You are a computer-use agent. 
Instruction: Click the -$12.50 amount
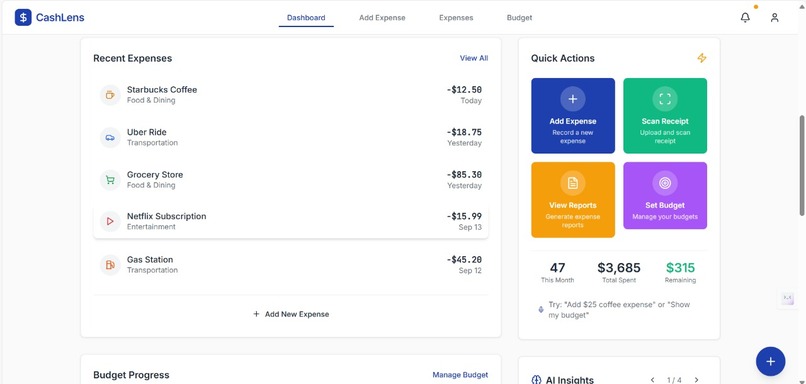coord(464,89)
